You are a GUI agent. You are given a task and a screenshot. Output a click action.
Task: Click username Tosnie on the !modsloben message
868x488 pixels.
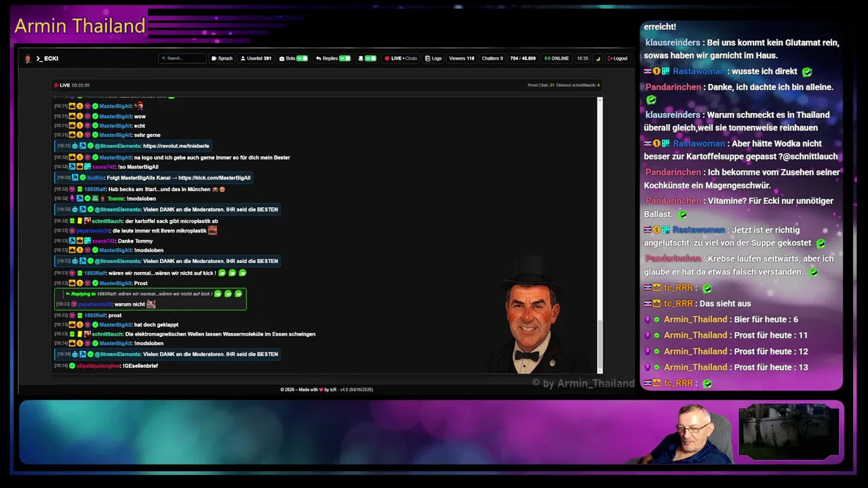coord(115,199)
